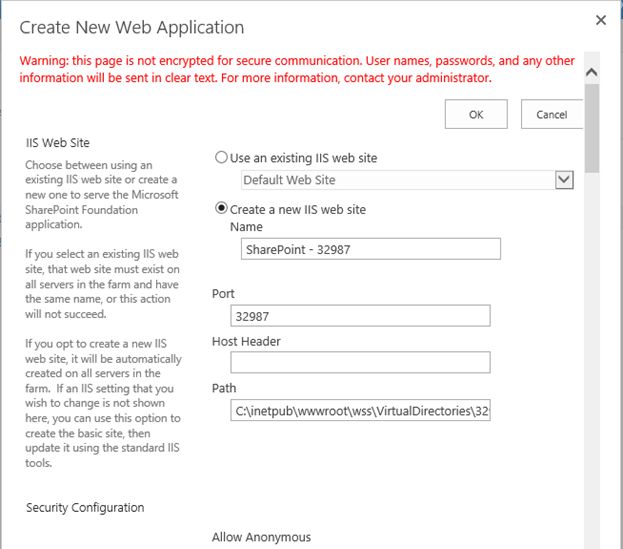The image size is (623, 549).
Task: Click the Security Configuration section heading
Action: click(85, 507)
